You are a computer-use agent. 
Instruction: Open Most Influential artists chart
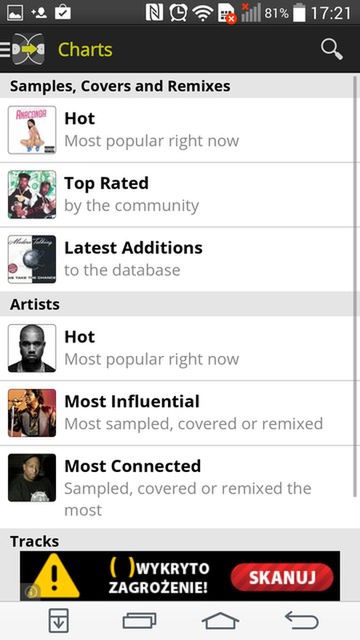tap(178, 413)
